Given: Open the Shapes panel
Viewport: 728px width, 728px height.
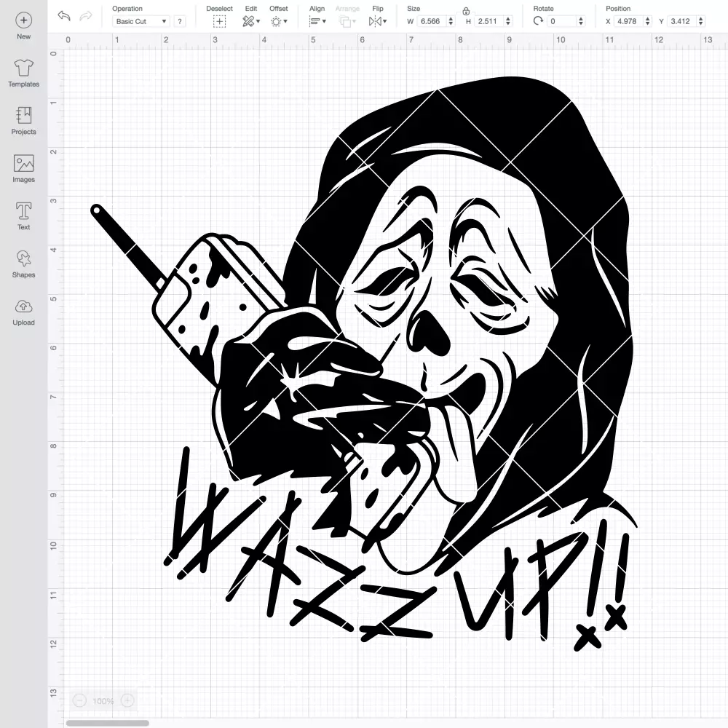Looking at the screenshot, I should pyautogui.click(x=24, y=264).
